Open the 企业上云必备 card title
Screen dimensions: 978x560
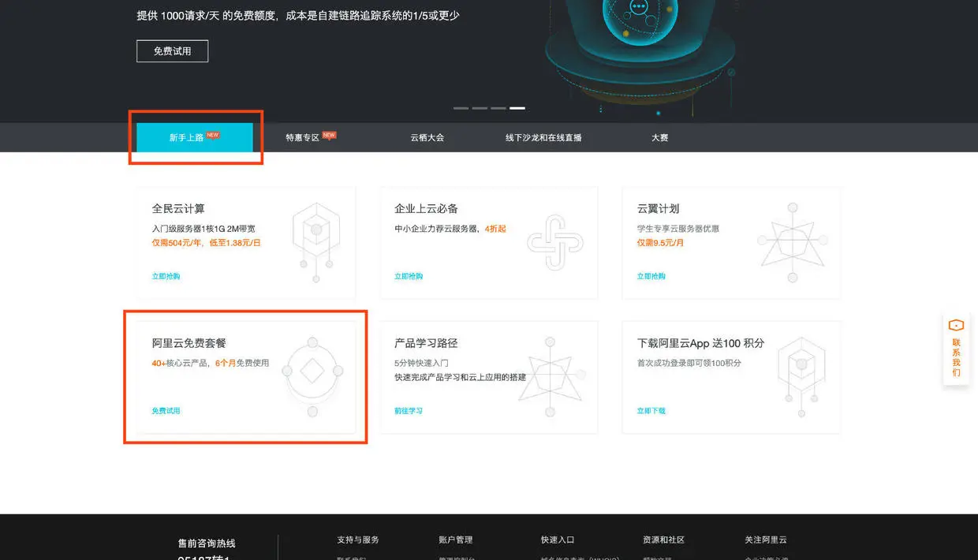(426, 209)
